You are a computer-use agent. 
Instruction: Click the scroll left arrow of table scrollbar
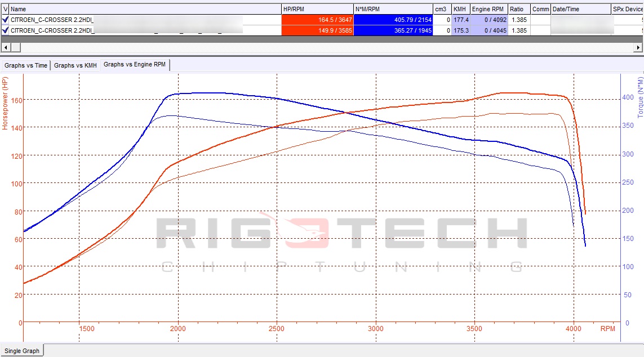click(x=5, y=48)
